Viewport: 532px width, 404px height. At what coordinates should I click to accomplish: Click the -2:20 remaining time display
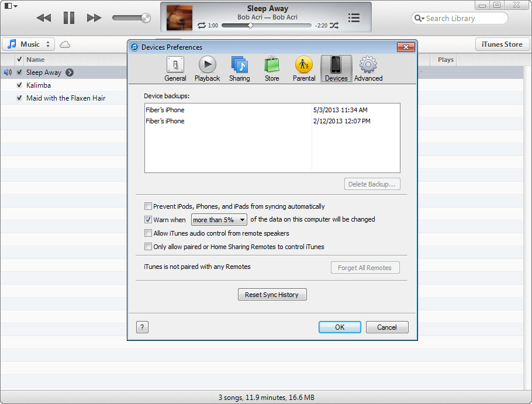(321, 26)
